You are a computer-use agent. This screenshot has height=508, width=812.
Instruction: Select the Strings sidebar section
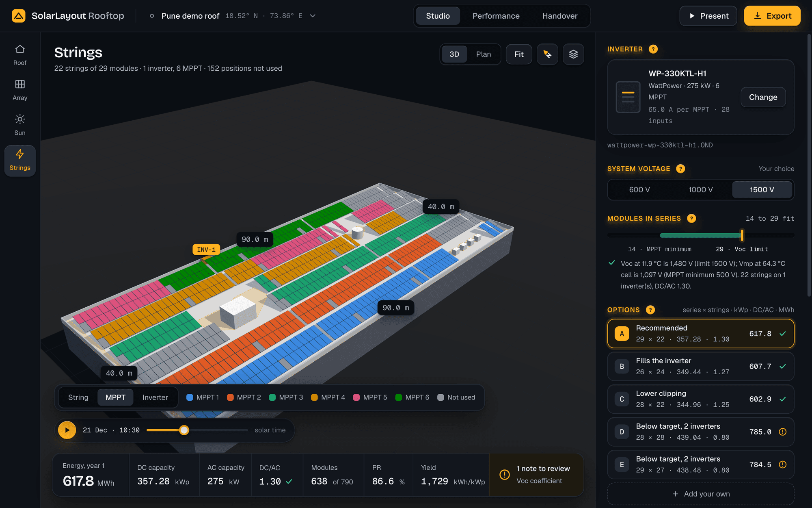point(20,161)
